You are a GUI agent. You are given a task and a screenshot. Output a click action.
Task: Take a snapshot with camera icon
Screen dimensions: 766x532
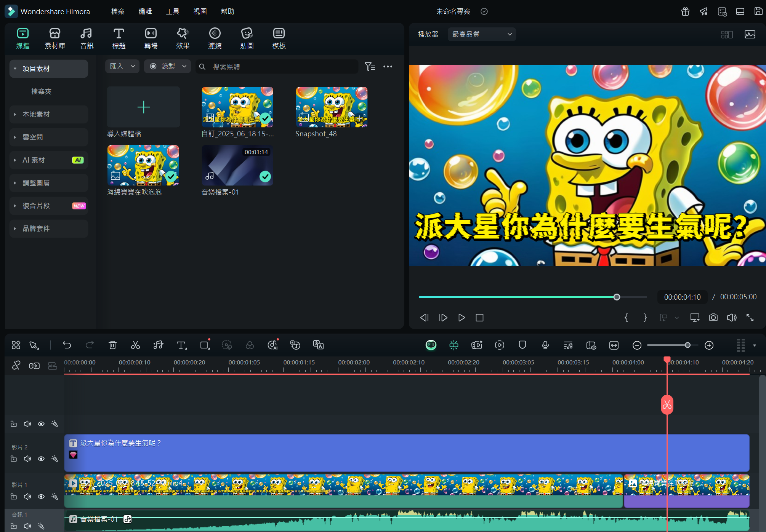click(713, 318)
